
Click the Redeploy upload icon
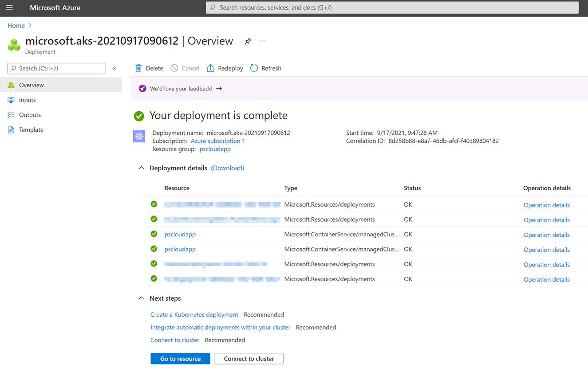[211, 68]
